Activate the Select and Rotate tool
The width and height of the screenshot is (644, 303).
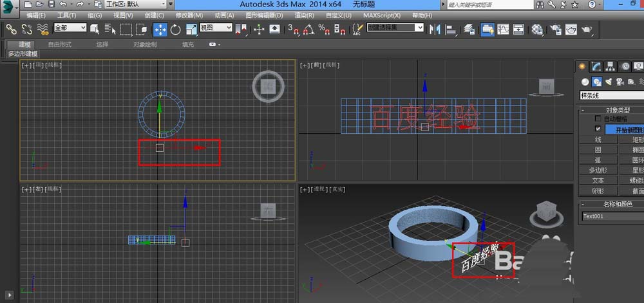pos(176,29)
